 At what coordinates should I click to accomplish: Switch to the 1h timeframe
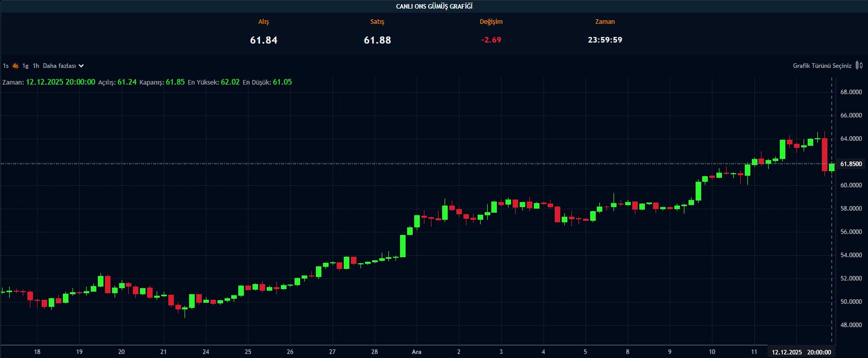35,66
